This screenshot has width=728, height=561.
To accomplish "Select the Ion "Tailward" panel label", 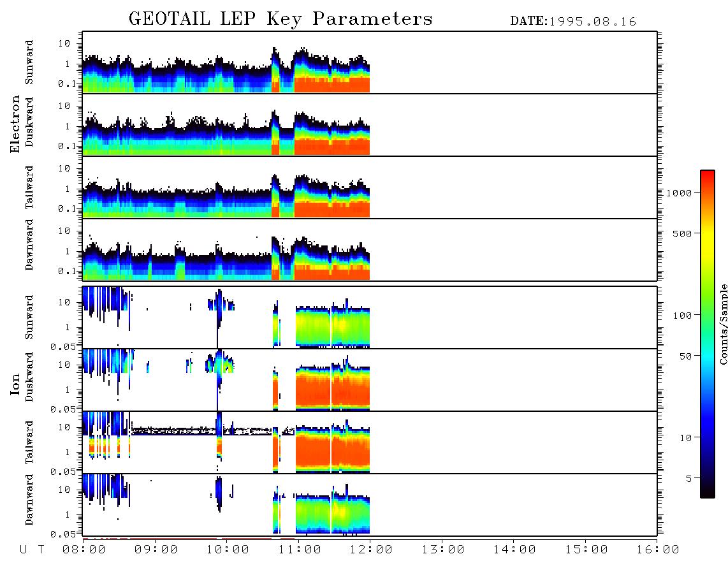I will (29, 442).
